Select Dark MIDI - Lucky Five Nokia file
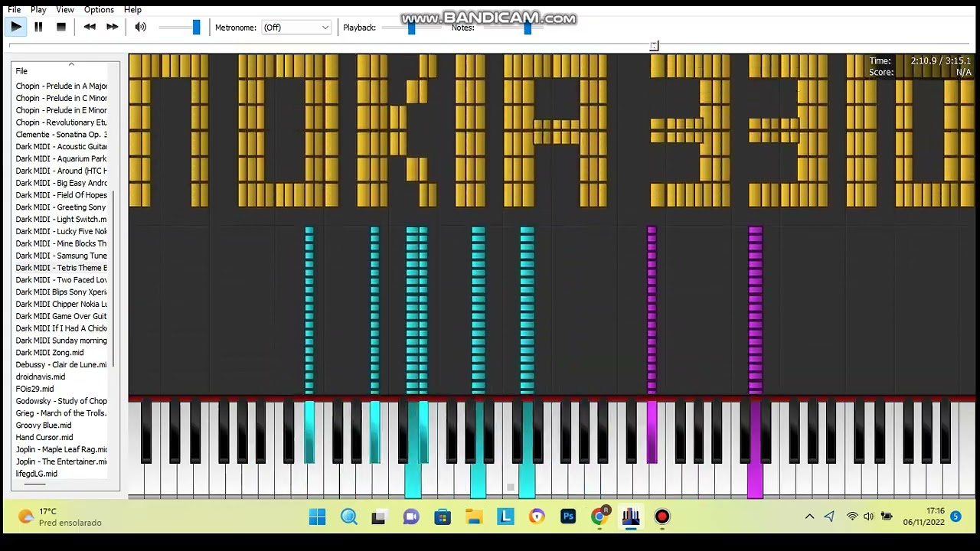Image resolution: width=980 pixels, height=551 pixels. (61, 231)
